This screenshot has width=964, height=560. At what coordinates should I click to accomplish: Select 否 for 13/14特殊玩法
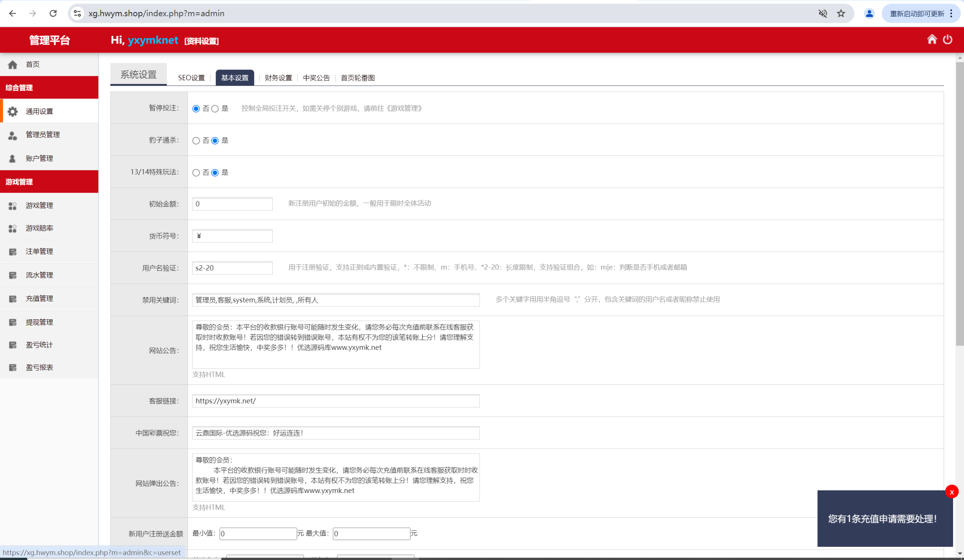click(x=196, y=173)
